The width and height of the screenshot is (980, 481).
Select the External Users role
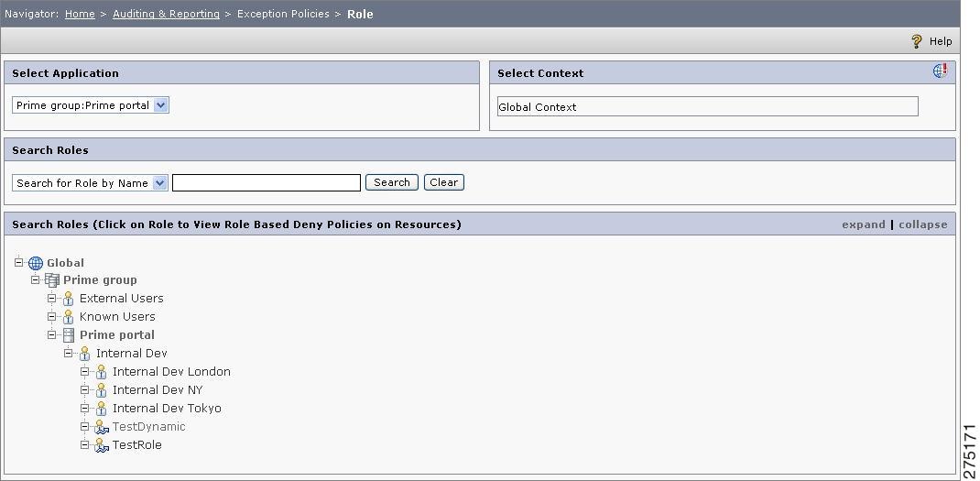coord(121,299)
